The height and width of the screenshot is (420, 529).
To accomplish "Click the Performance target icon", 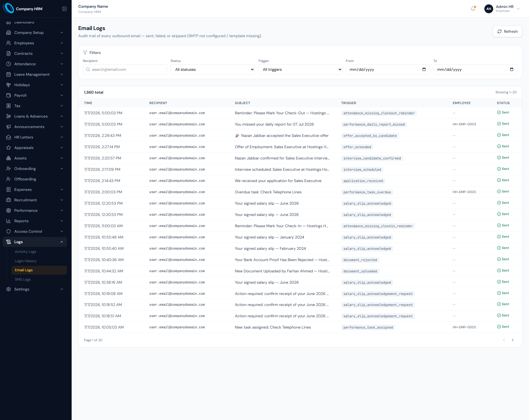I will coord(9,210).
